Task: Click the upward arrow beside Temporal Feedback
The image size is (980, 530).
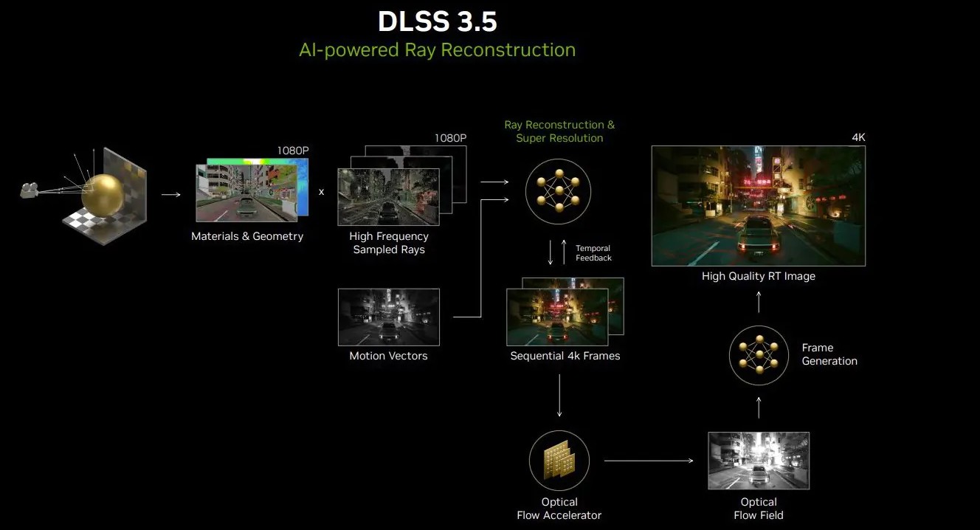Action: (x=565, y=253)
